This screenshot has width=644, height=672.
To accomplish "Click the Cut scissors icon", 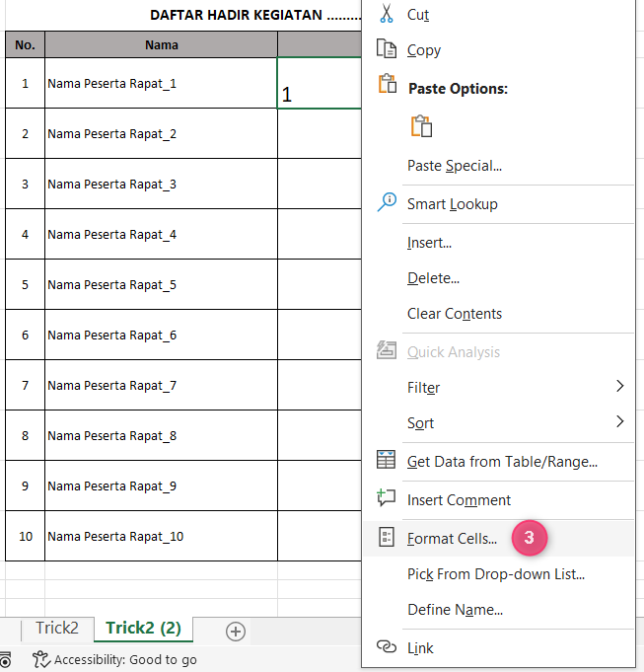I will [x=387, y=15].
